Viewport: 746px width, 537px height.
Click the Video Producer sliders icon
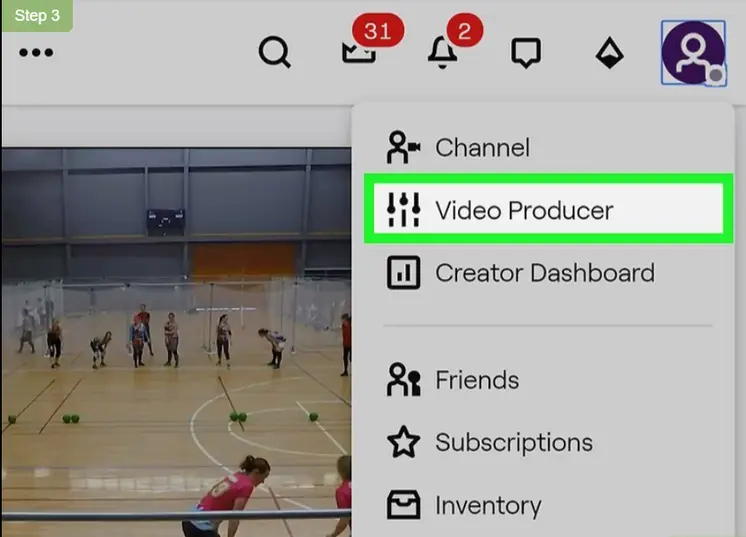click(x=403, y=210)
